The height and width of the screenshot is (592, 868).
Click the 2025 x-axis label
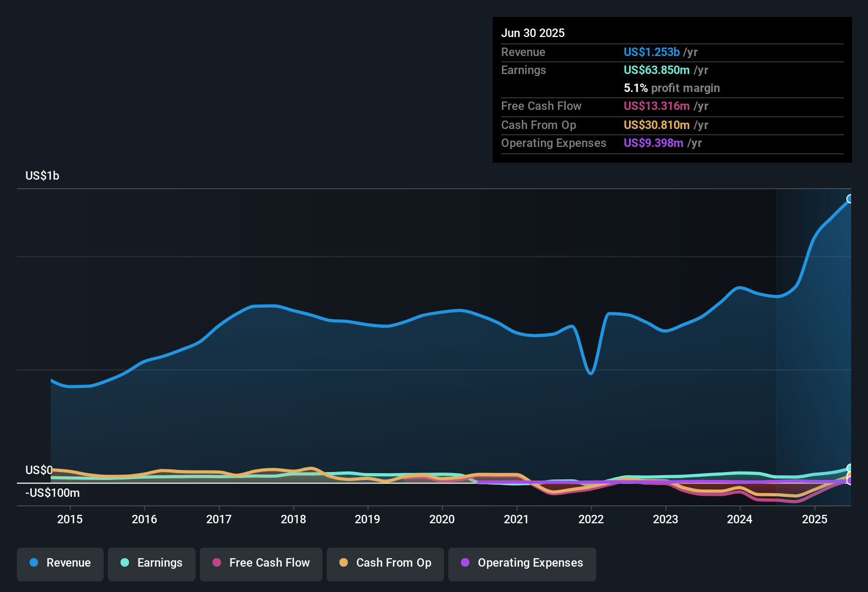[815, 519]
